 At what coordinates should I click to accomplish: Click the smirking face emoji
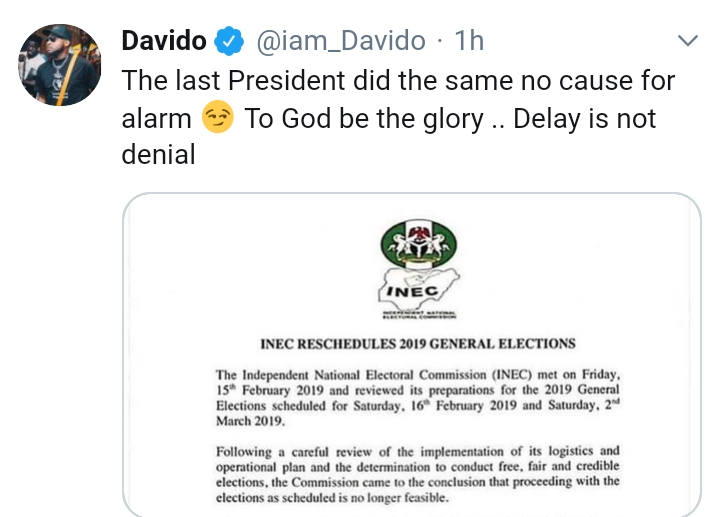point(218,120)
